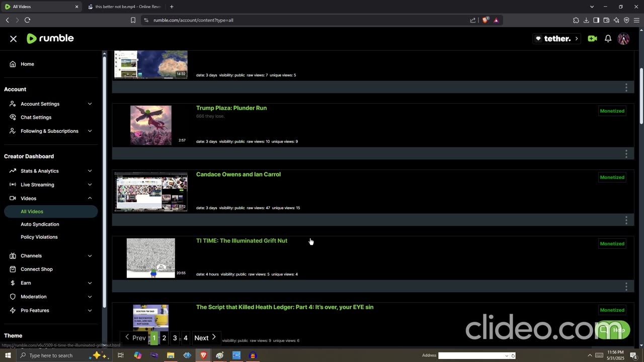Click Monetized badge on Candace Owens video
Screen dimensions: 644x362
[x=612, y=177]
